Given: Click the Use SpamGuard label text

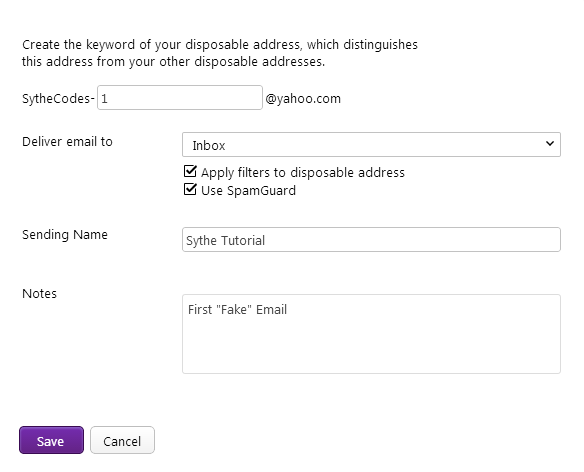Looking at the screenshot, I should [x=248, y=190].
